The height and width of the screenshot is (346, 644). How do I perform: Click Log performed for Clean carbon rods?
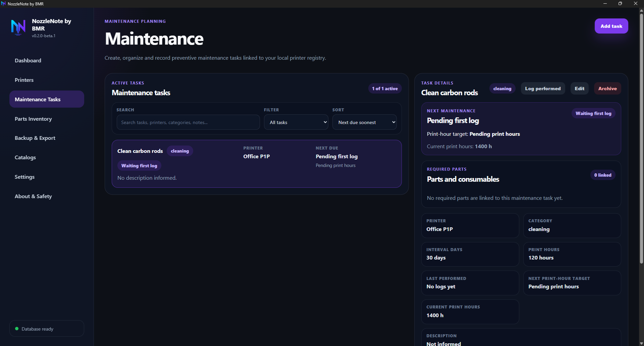click(543, 89)
